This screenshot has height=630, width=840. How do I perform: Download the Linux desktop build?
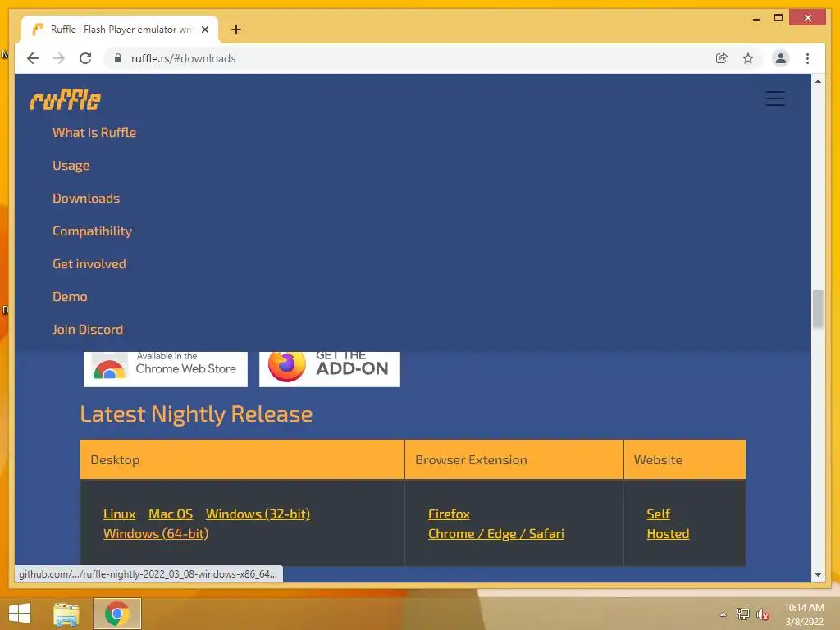click(x=120, y=514)
